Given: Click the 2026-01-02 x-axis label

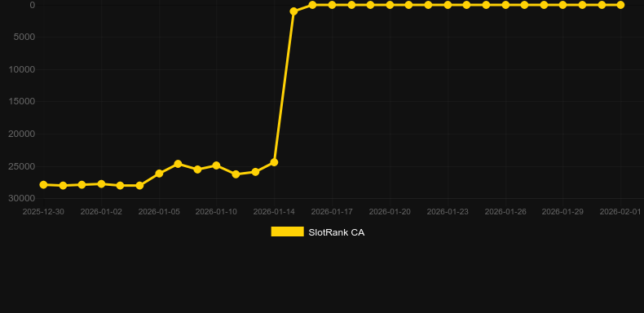Looking at the screenshot, I should pyautogui.click(x=101, y=212).
